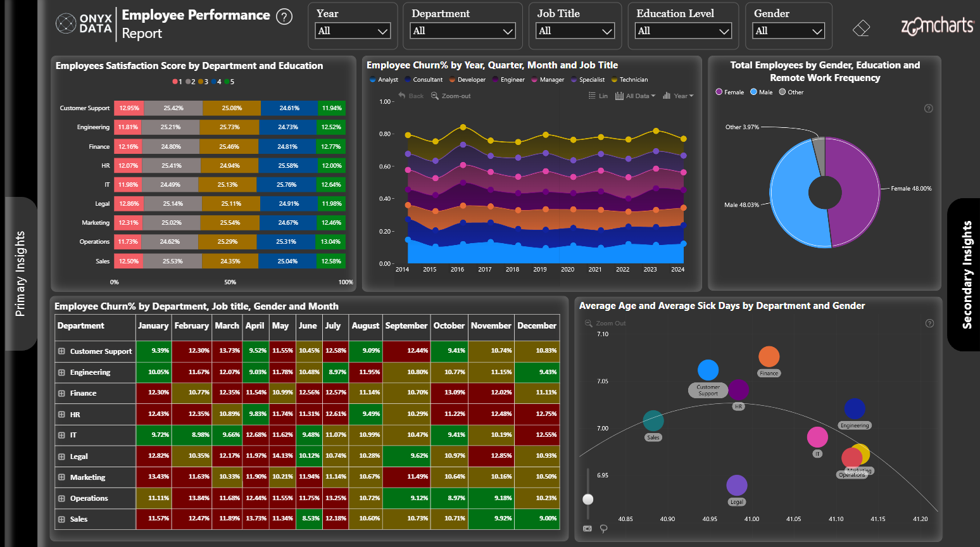The image size is (980, 547).
Task: Toggle the Specialist legend series
Action: click(587, 80)
